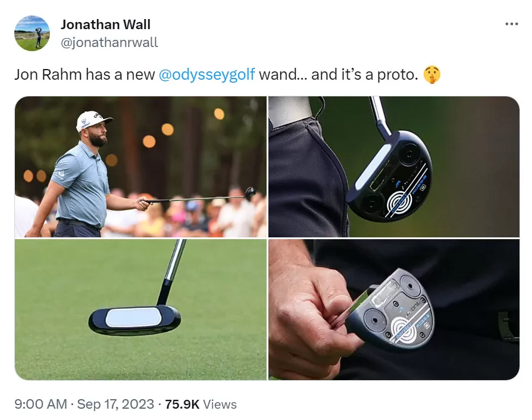Open dark putter sole close-up photo
This screenshot has height=420, width=532.
coord(394,167)
